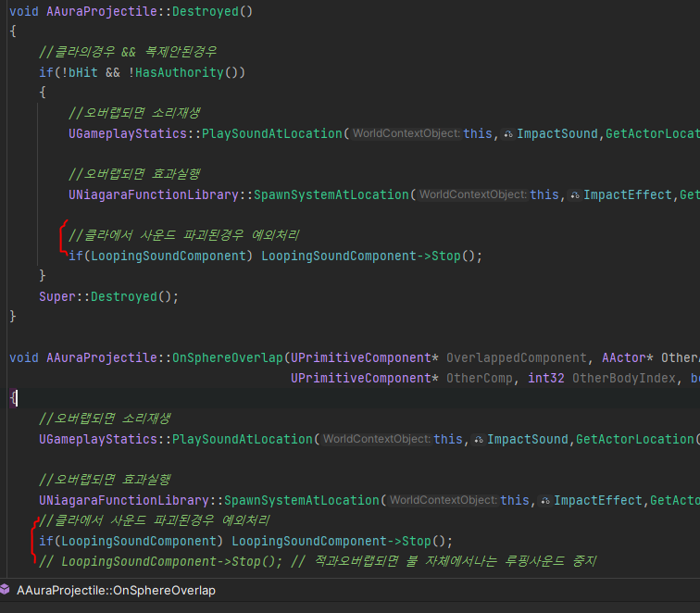Click SpawnSystemAtLocation inside the Destroyed function
The image size is (700, 613).
[x=331, y=194]
